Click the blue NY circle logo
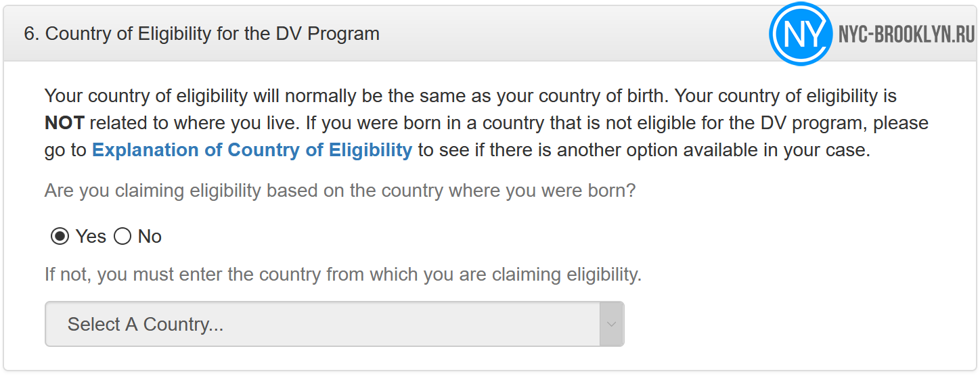980x376 pixels. [801, 34]
